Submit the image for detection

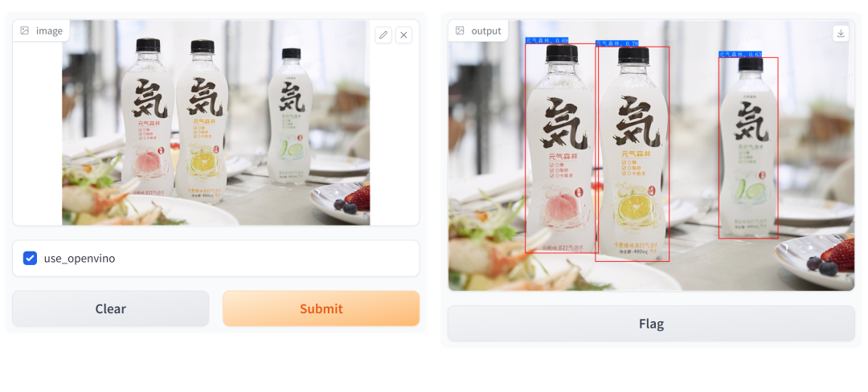(x=321, y=308)
